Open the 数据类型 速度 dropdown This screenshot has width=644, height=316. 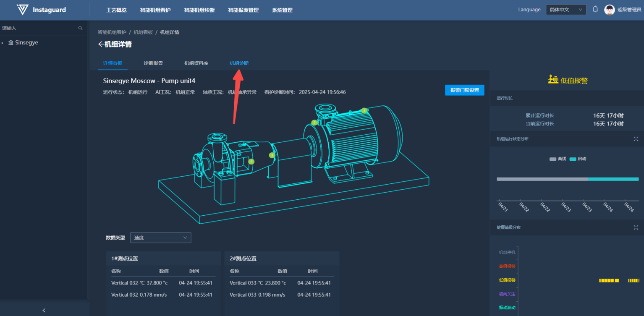pyautogui.click(x=160, y=238)
